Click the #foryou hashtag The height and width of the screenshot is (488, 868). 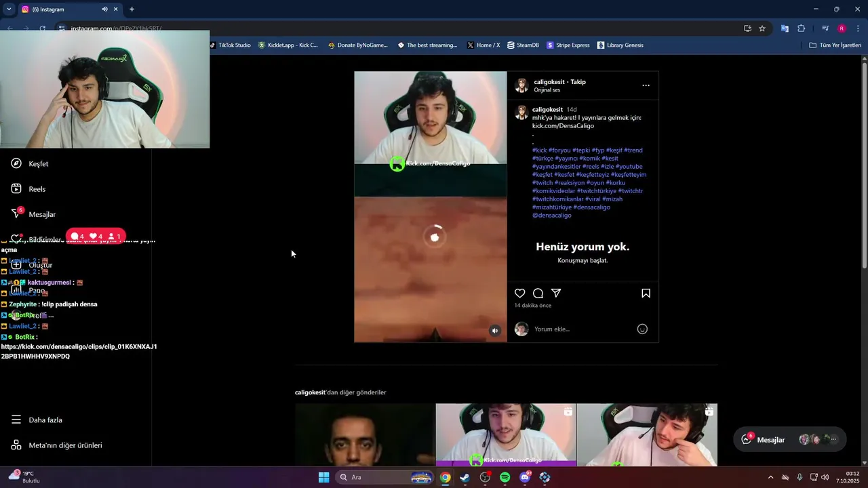click(559, 150)
